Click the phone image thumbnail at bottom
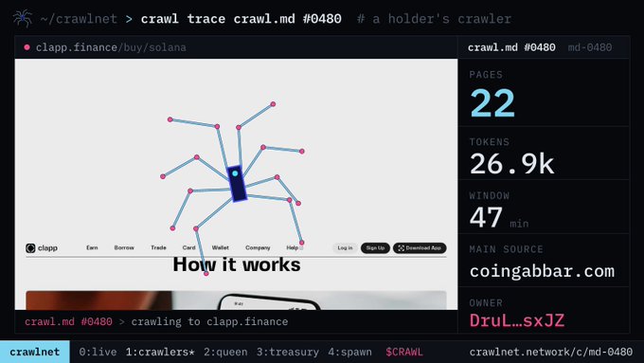644x363 pixels. coord(236,300)
